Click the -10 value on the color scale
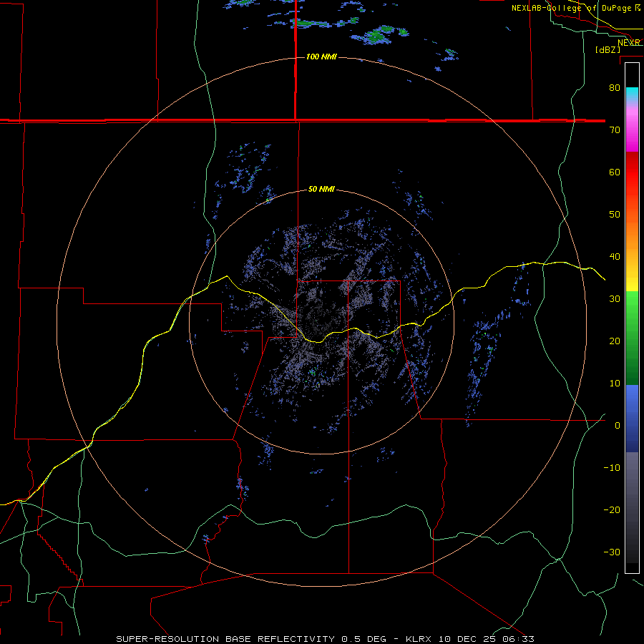644x644 pixels. (612, 468)
